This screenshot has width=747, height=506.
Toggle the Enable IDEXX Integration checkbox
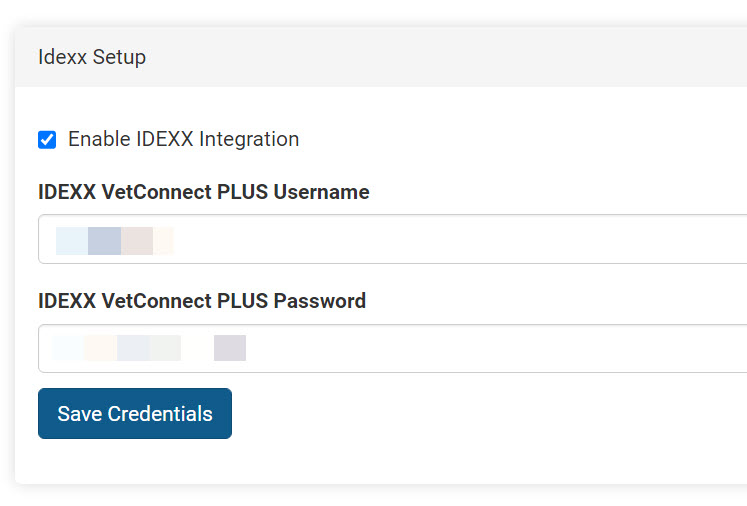click(x=47, y=140)
